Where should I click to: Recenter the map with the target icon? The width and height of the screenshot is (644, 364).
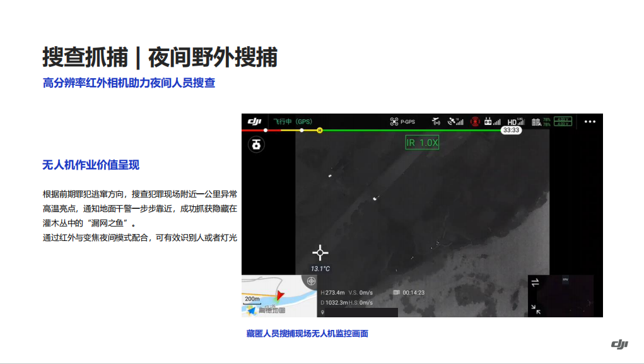click(310, 281)
